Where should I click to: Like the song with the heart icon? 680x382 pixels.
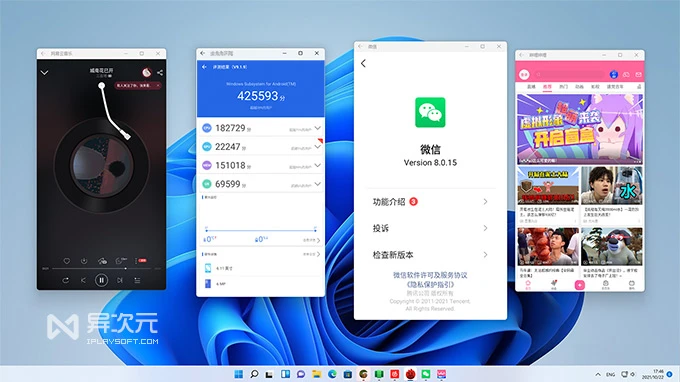(67, 261)
